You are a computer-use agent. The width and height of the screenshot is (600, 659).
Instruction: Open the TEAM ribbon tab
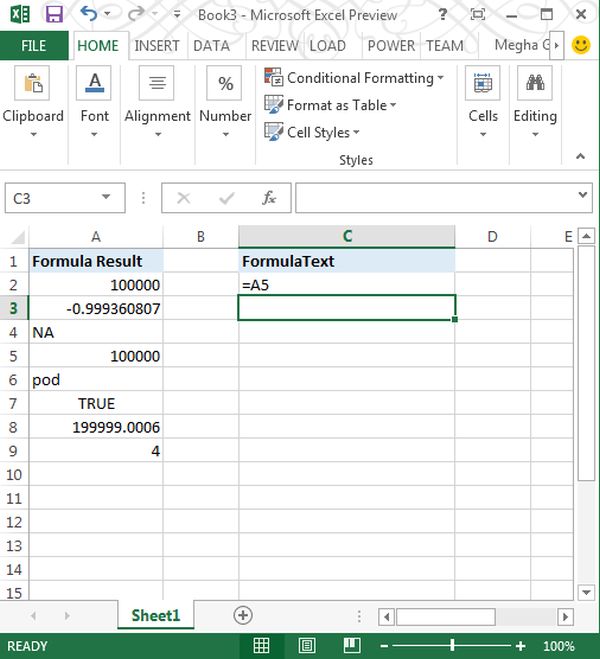[x=445, y=45]
